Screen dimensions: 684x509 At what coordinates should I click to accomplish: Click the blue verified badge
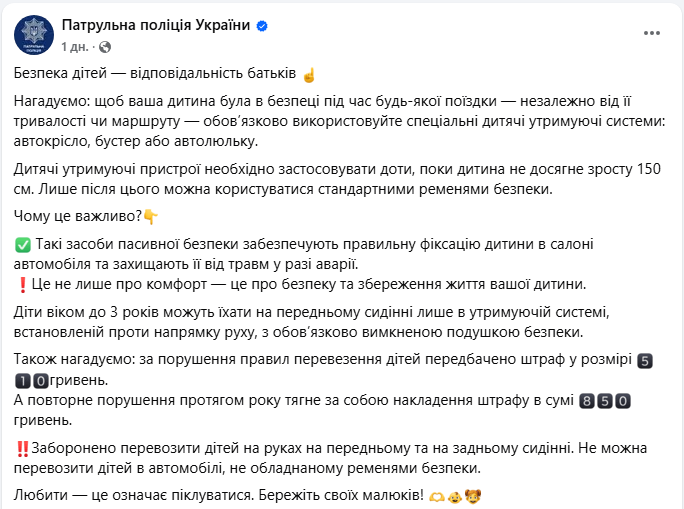point(262,27)
